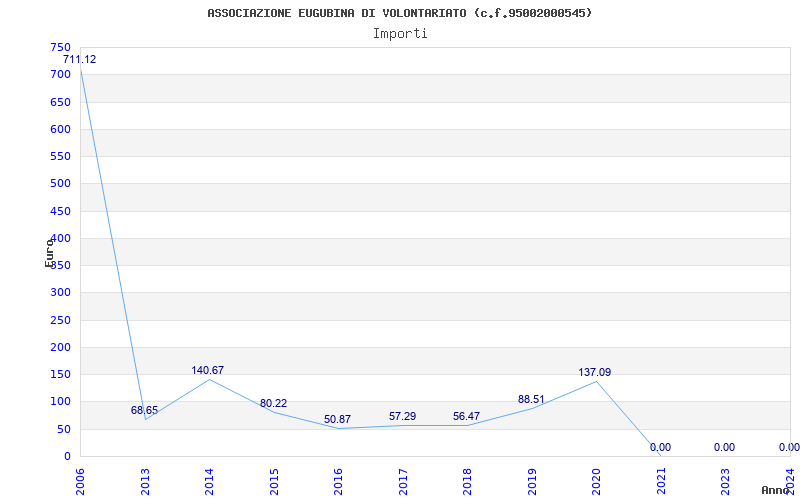This screenshot has height=500, width=800.
Task: Click the 2016 x-axis year label
Action: pyautogui.click(x=339, y=482)
